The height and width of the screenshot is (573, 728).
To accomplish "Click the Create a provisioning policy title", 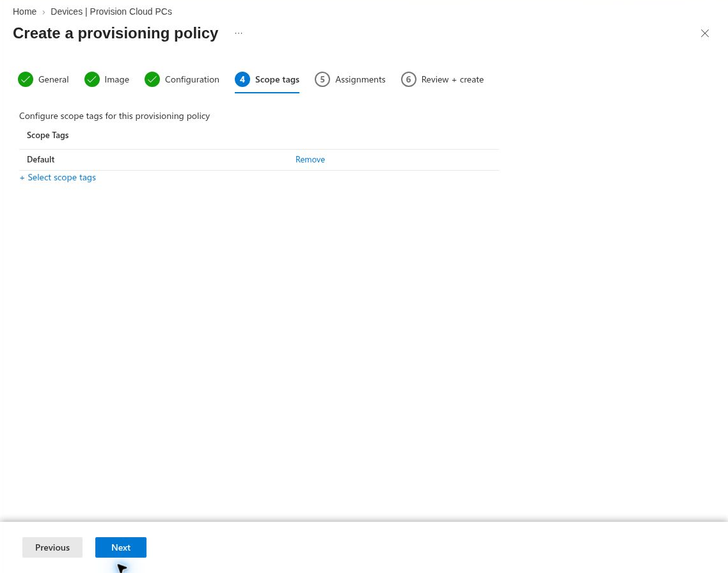I will click(x=116, y=33).
